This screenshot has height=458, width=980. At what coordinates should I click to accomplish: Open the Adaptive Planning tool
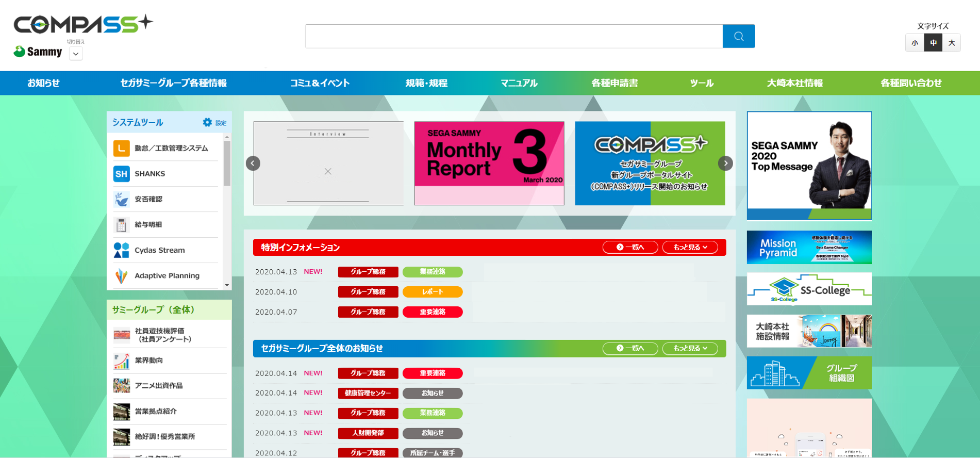click(121, 276)
